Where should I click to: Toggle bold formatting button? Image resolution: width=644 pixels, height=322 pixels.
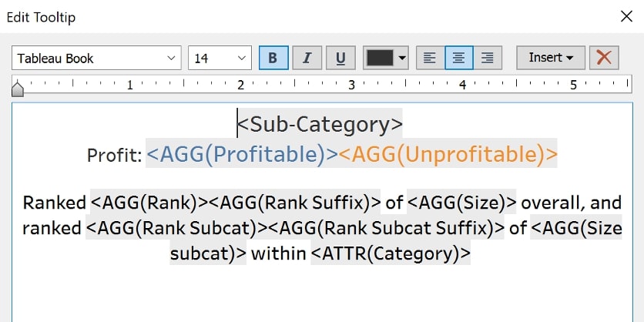[273, 58]
